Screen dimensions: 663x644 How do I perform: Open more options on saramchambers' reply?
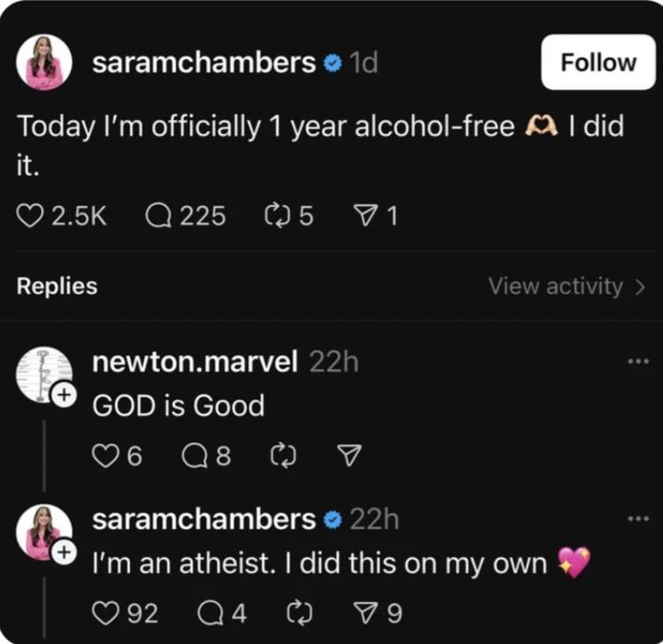[636, 519]
